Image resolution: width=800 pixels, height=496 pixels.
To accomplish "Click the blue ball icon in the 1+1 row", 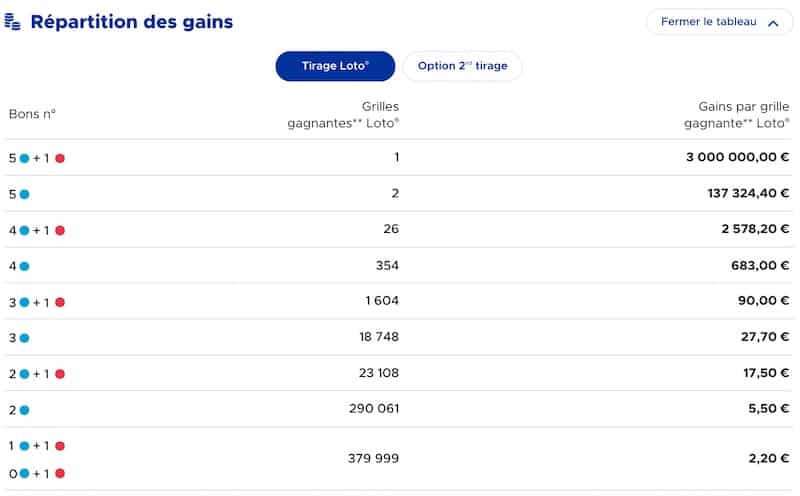I will tap(24, 446).
